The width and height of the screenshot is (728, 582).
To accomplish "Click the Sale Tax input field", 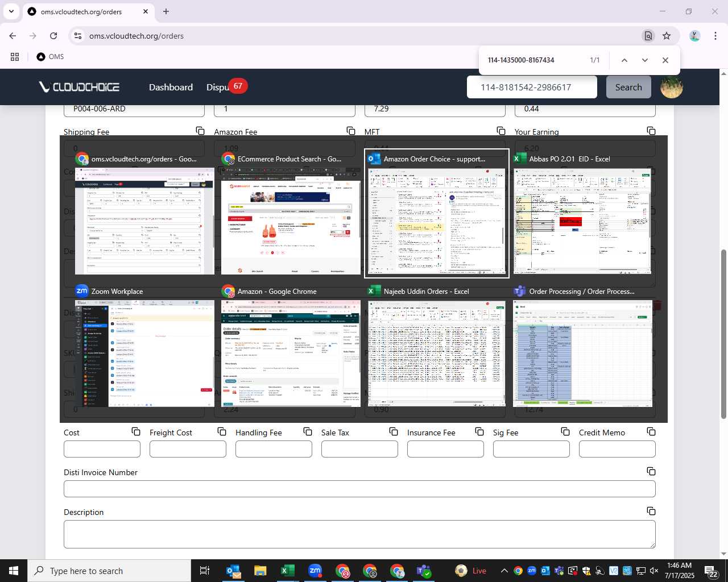I will click(x=359, y=449).
